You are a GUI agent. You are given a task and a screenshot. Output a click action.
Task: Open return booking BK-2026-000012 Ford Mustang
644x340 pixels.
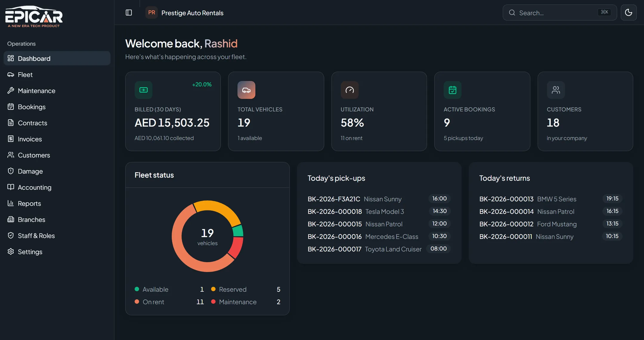(x=551, y=224)
